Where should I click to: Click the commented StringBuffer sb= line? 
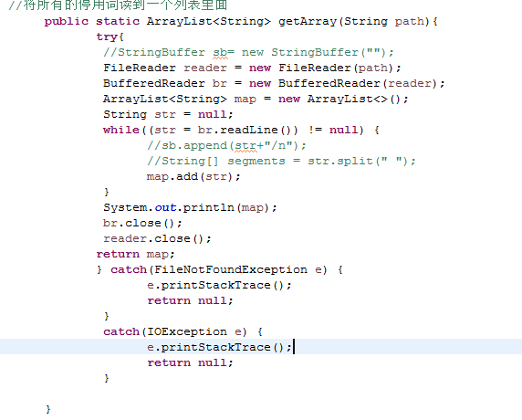pos(248,52)
